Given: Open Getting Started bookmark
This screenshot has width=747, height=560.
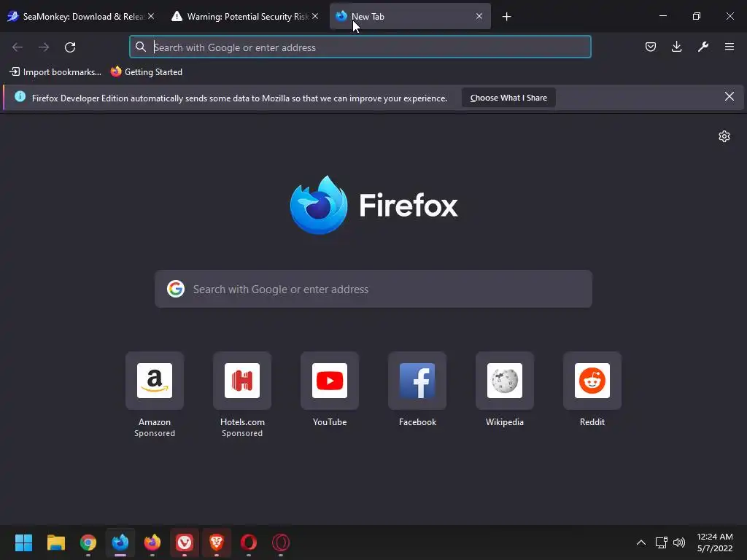Looking at the screenshot, I should point(146,72).
